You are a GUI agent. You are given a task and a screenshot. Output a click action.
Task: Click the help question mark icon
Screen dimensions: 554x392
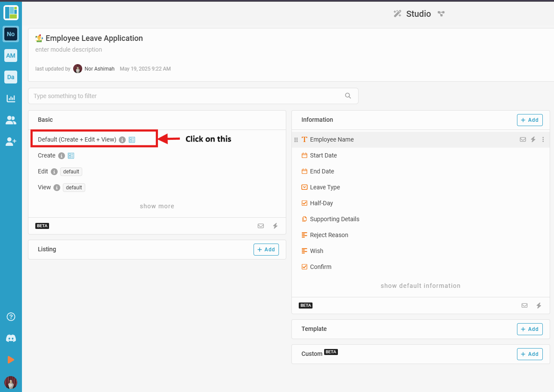click(x=11, y=317)
